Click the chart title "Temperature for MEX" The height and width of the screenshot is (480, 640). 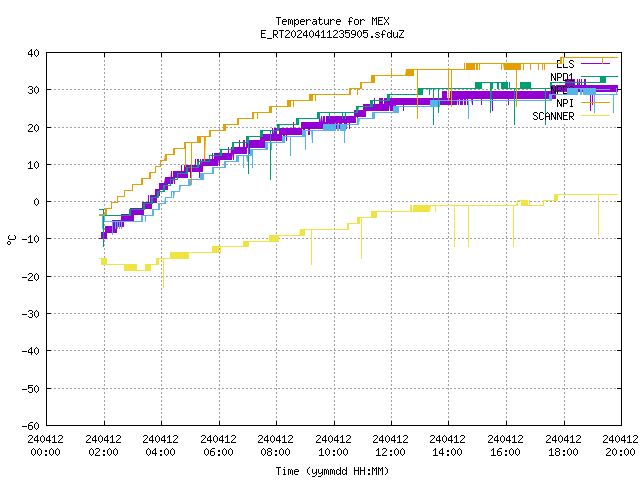tap(332, 21)
